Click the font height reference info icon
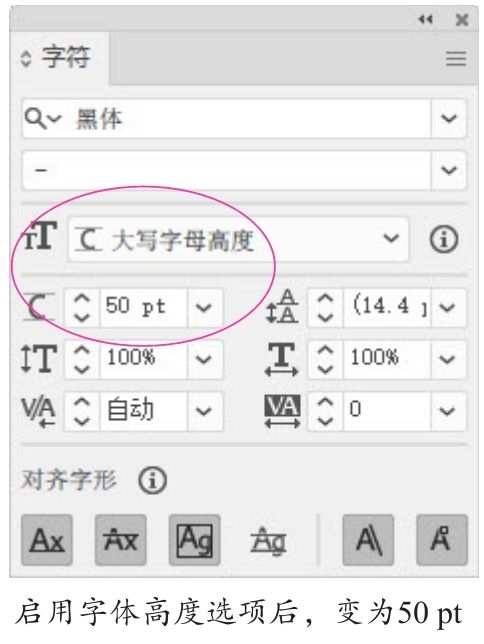The width and height of the screenshot is (484, 644). click(444, 239)
